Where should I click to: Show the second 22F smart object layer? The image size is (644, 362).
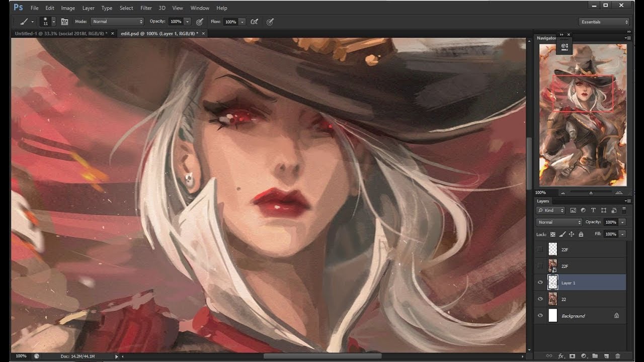(540, 266)
